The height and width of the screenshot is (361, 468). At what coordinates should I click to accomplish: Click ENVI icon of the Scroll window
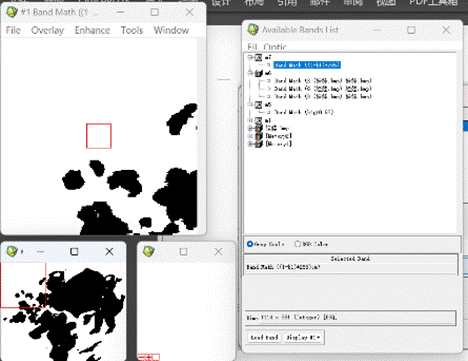click(x=12, y=251)
